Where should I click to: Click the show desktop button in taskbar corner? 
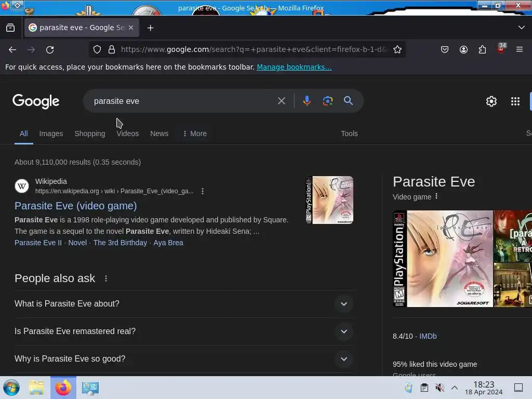click(518, 388)
